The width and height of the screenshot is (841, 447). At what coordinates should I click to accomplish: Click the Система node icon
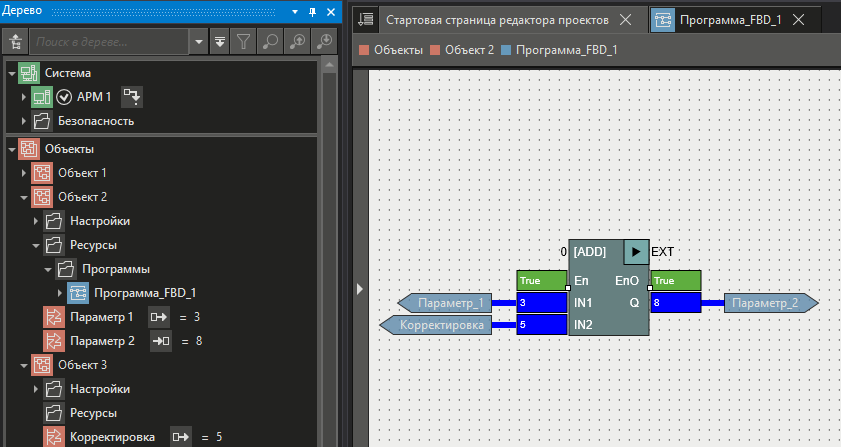coord(29,73)
